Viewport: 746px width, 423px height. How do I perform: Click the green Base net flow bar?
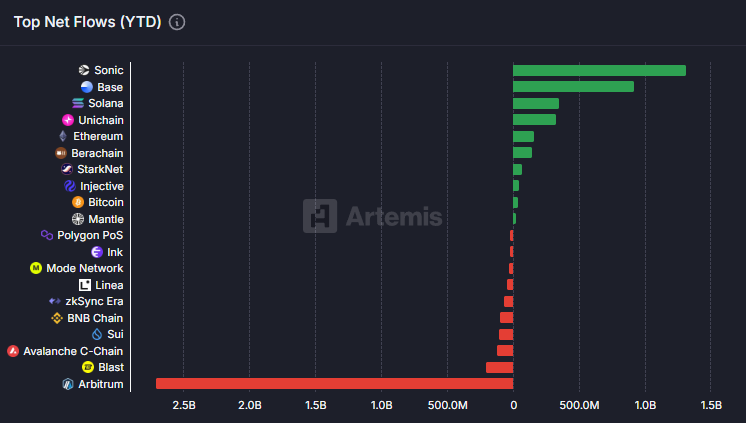[573, 87]
